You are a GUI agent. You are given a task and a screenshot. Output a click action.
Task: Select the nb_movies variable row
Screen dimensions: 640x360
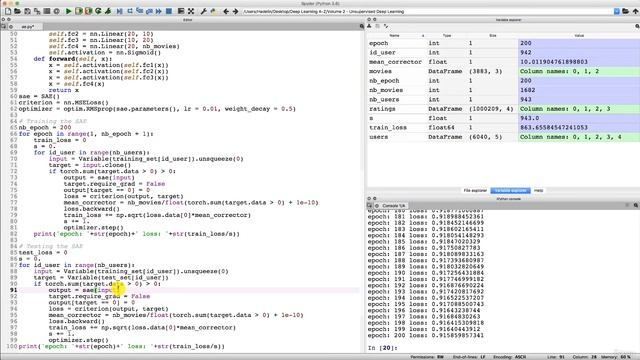point(503,90)
